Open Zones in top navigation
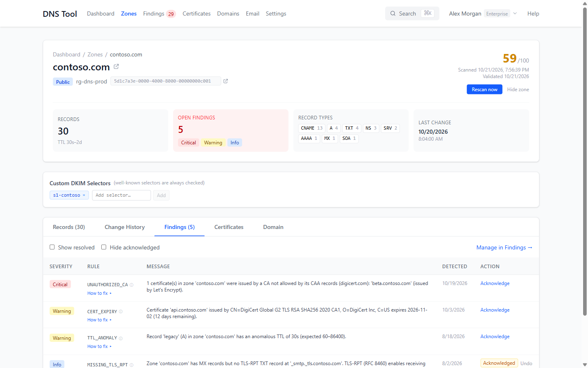The width and height of the screenshot is (588, 368). (129, 13)
